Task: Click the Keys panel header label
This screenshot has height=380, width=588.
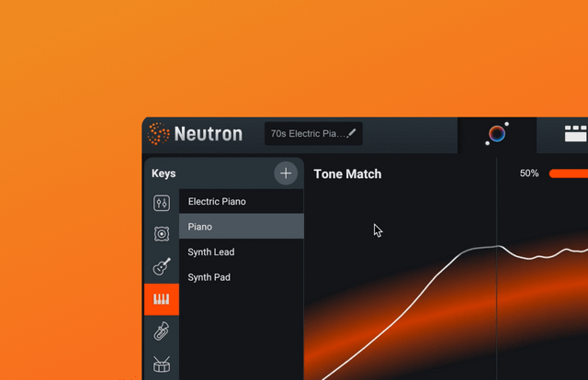Action: tap(164, 173)
